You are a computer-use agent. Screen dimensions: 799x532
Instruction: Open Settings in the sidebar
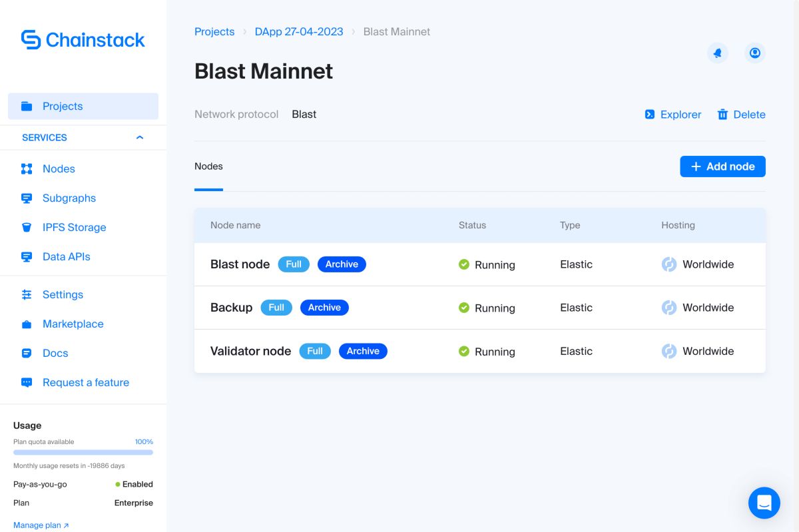(x=63, y=294)
